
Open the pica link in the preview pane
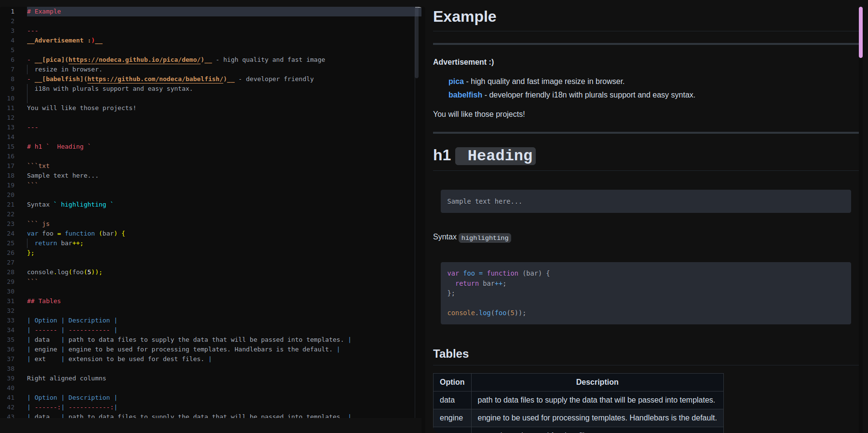click(x=456, y=82)
